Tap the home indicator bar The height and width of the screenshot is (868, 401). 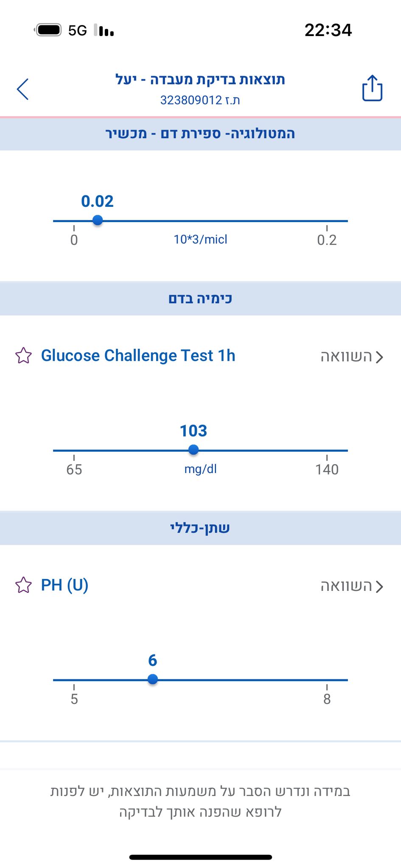200,857
